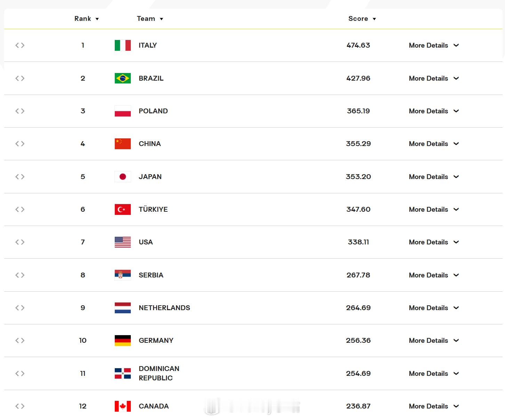Viewport: 505px width, 420px height.
Task: Click the Brazil flag icon
Action: (x=123, y=78)
